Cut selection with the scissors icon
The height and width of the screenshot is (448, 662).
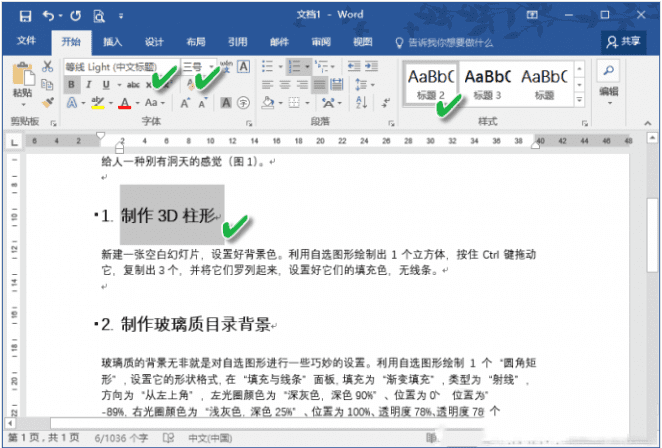click(47, 66)
